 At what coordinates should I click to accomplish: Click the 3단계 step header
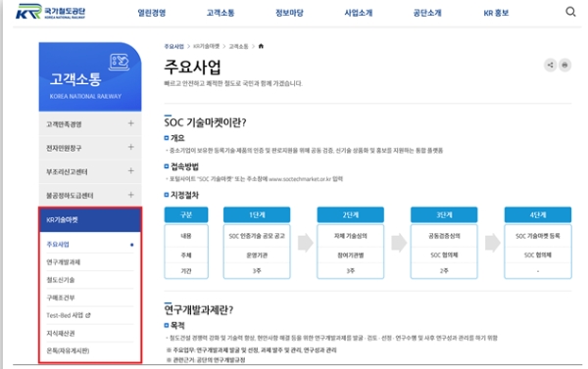tap(444, 214)
